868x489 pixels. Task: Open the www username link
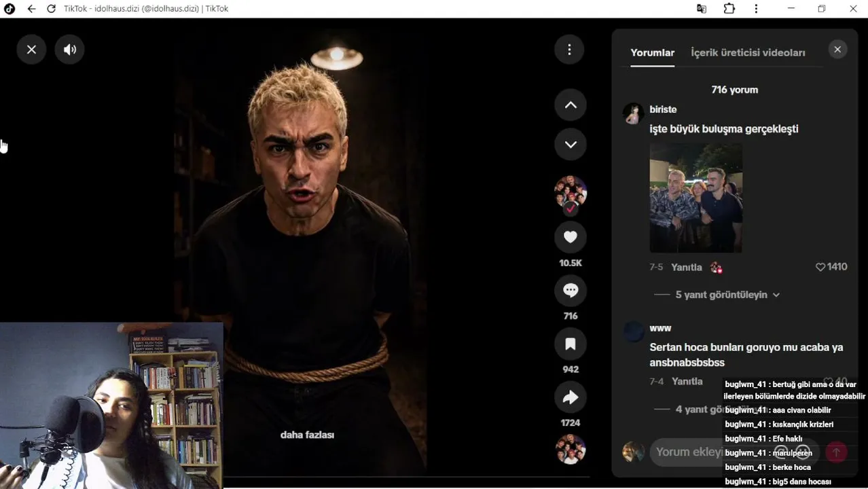click(x=660, y=328)
